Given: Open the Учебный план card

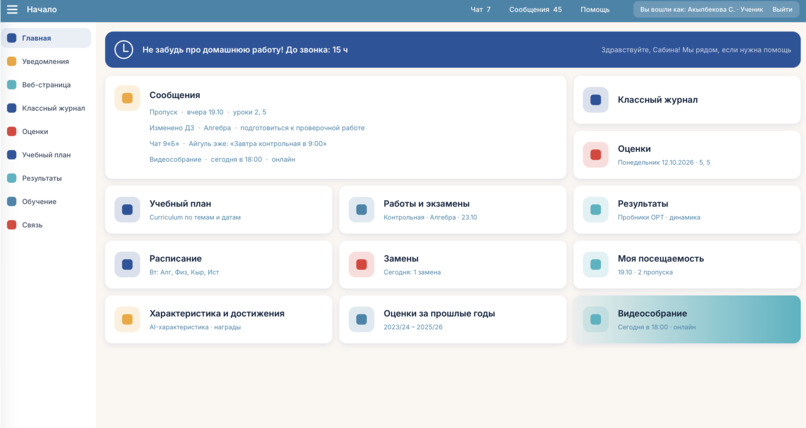Looking at the screenshot, I should [x=218, y=210].
